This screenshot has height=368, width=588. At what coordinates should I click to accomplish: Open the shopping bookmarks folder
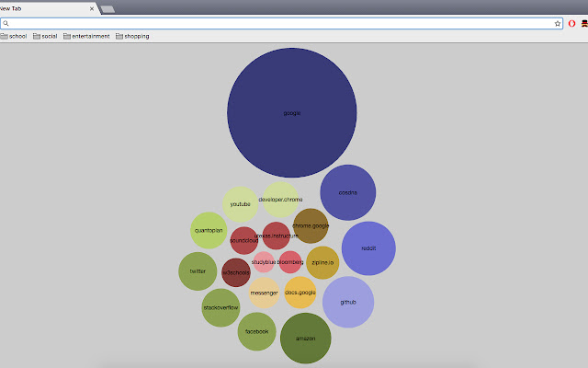click(x=132, y=36)
